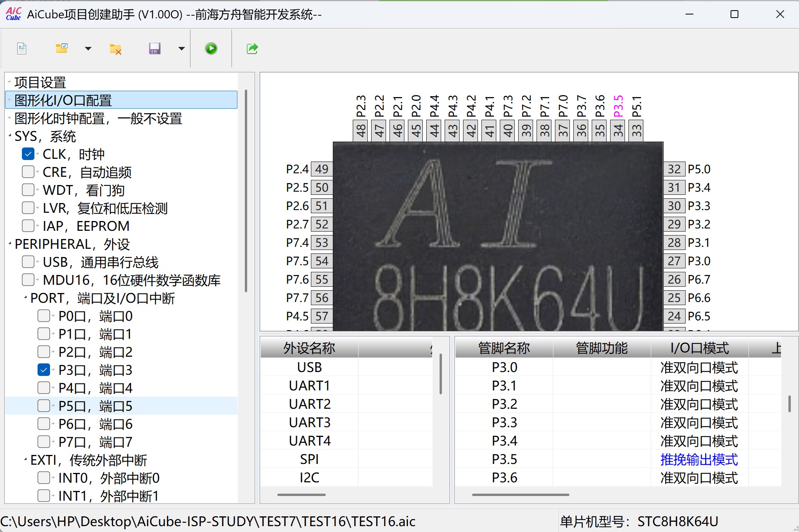Click the 外设名称 column header
799x532 pixels.
click(309, 348)
